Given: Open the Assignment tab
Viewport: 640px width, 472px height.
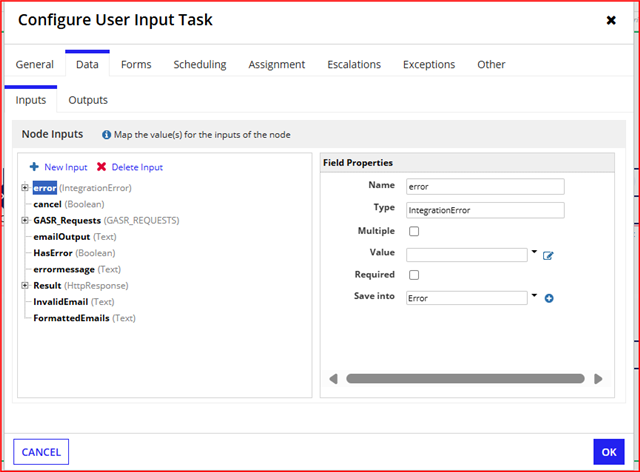Looking at the screenshot, I should [x=277, y=65].
